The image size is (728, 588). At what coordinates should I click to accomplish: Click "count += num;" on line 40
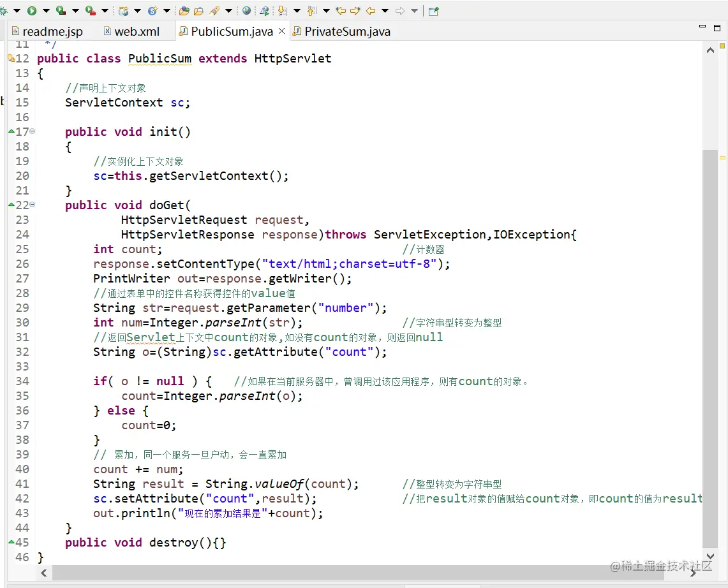point(138,469)
